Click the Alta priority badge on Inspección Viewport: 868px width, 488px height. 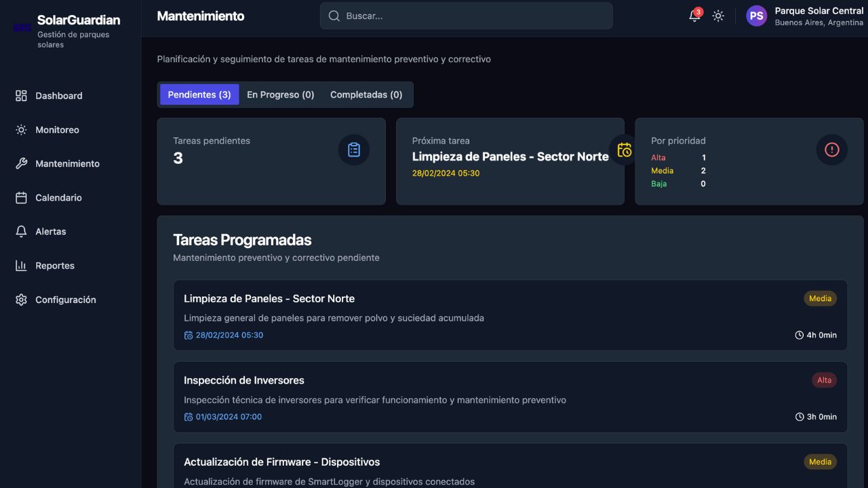point(824,380)
